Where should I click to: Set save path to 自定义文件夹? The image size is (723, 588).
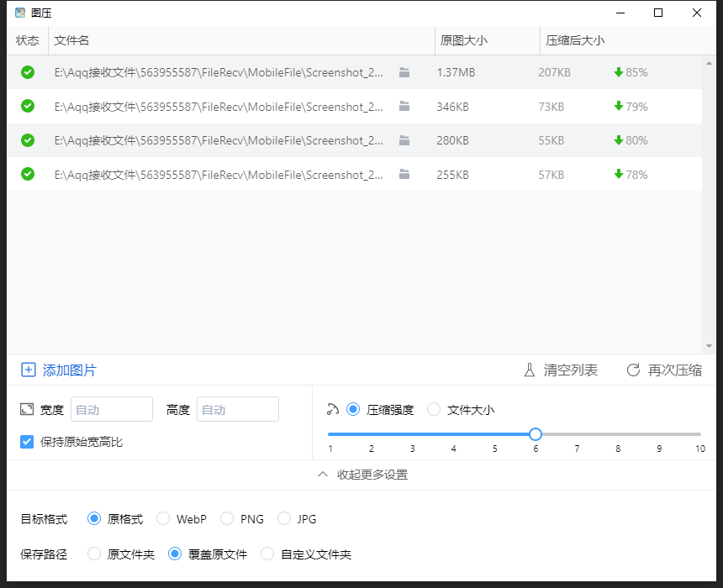(x=267, y=554)
